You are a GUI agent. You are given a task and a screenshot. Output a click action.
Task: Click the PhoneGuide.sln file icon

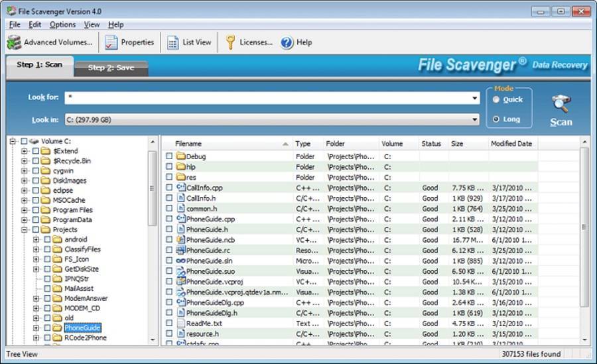point(180,261)
